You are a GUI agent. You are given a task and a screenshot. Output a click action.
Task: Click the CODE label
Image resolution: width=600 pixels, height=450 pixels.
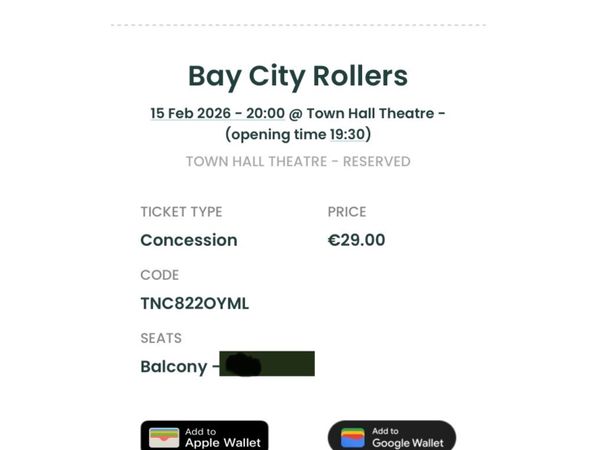click(x=160, y=275)
